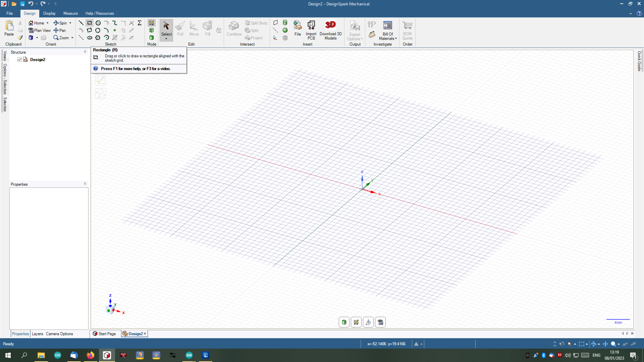The height and width of the screenshot is (362, 644).
Task: Open the Display ribbon tab
Action: point(49,13)
